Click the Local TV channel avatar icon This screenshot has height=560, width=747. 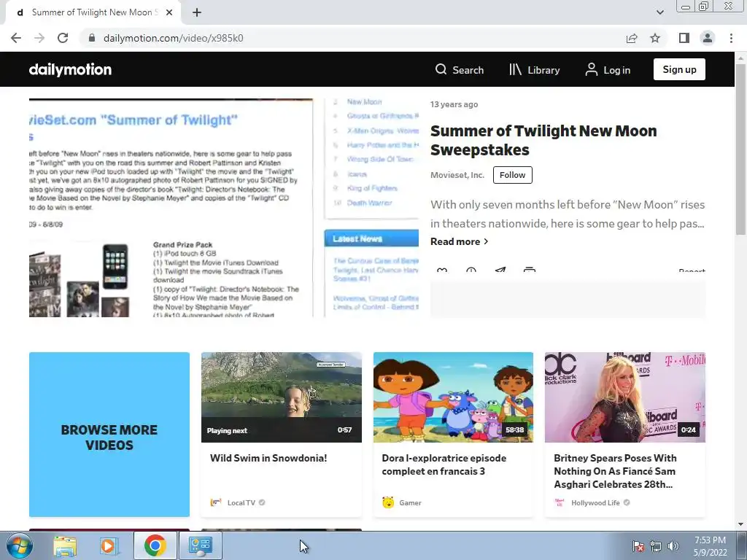(216, 502)
